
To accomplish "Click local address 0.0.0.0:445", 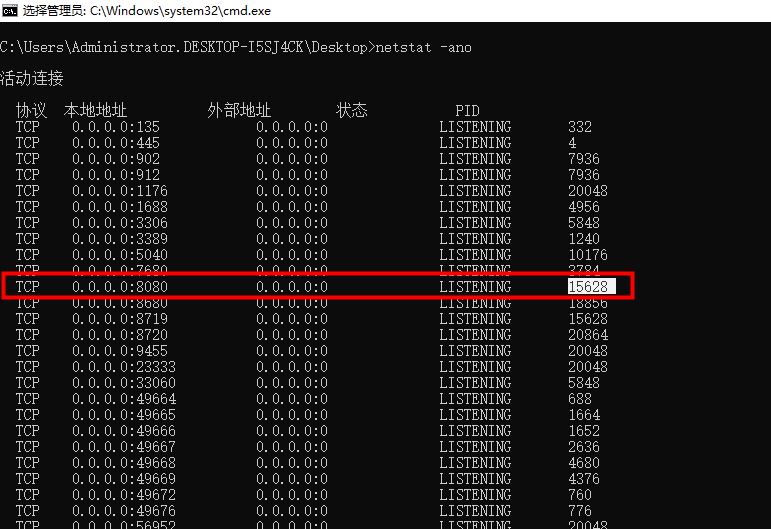I will tap(116, 143).
